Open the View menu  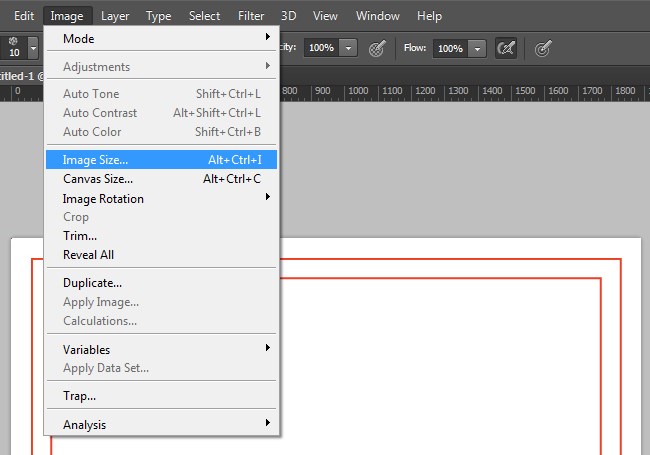point(325,16)
